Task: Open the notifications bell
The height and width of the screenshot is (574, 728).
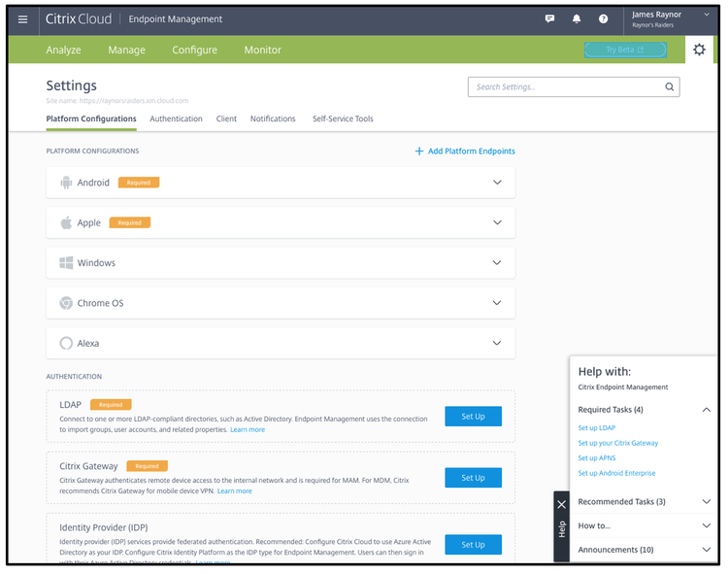Action: tap(577, 18)
